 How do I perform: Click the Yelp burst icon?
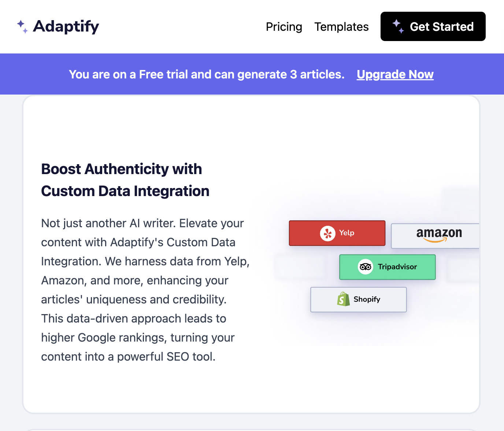click(x=328, y=233)
